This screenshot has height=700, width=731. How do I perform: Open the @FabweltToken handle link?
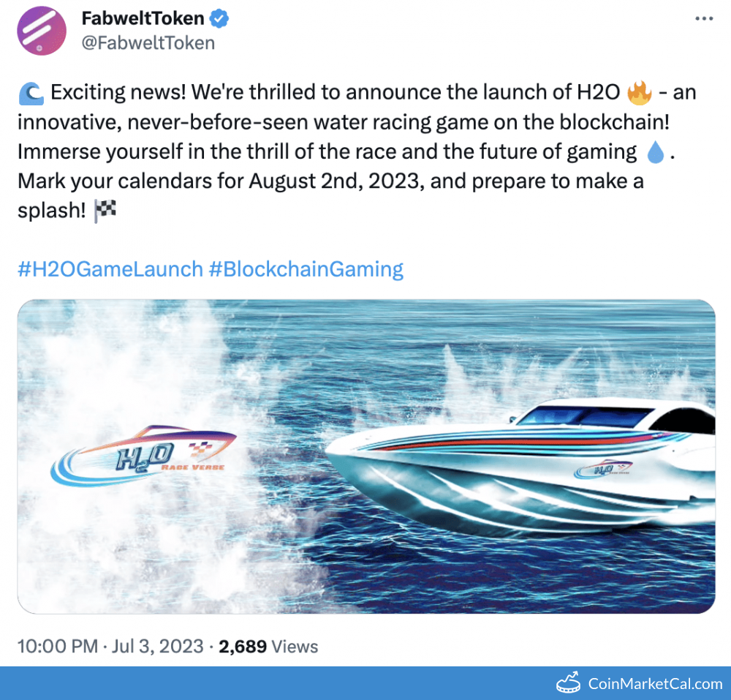point(148,43)
